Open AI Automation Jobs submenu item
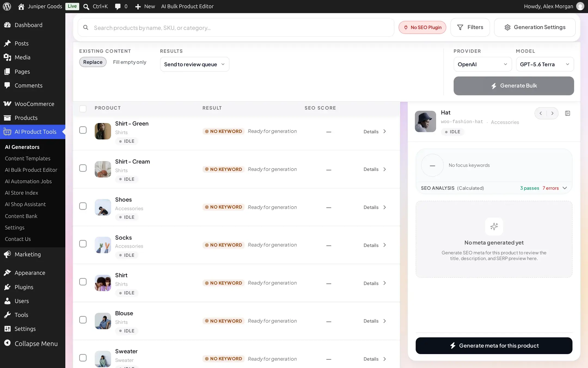The image size is (588, 368). pyautogui.click(x=28, y=181)
